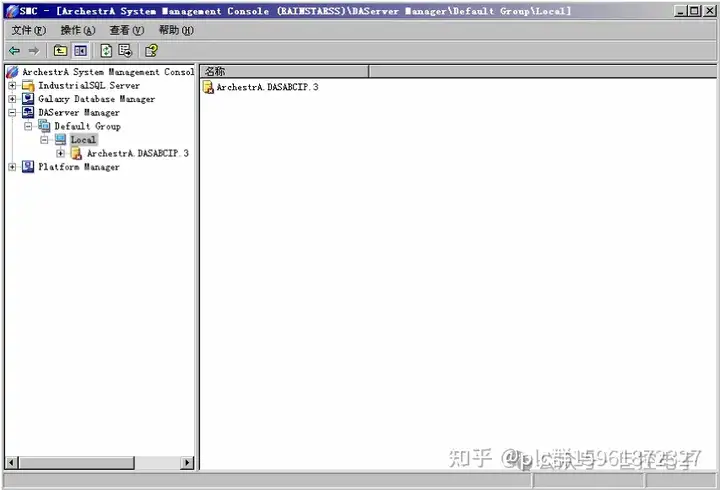Image resolution: width=720 pixels, height=490 pixels.
Task: Click the SMC icon in title bar
Action: click(12, 11)
